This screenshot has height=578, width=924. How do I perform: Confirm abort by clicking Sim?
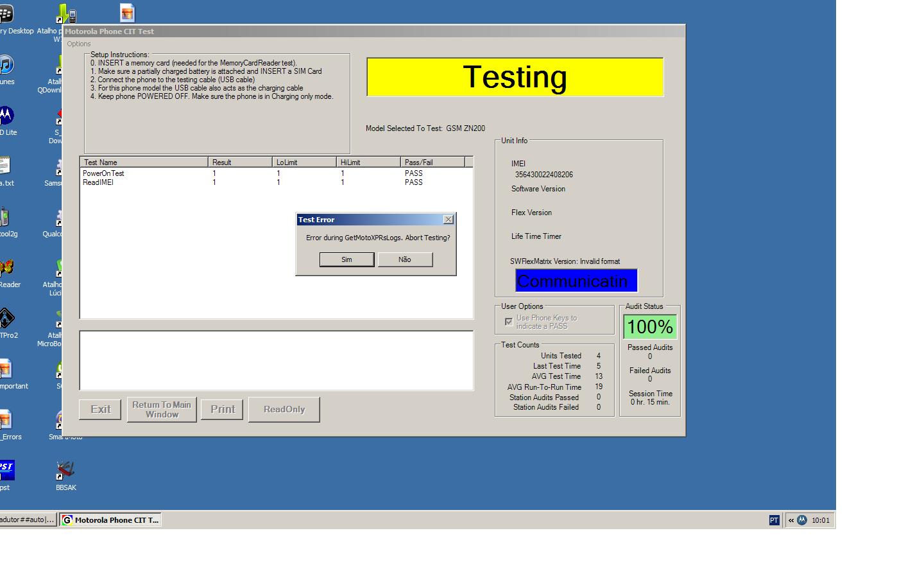pyautogui.click(x=346, y=259)
